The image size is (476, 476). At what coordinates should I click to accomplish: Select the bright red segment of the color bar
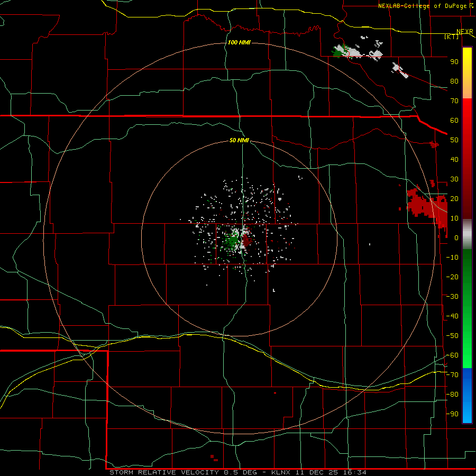coord(467,122)
